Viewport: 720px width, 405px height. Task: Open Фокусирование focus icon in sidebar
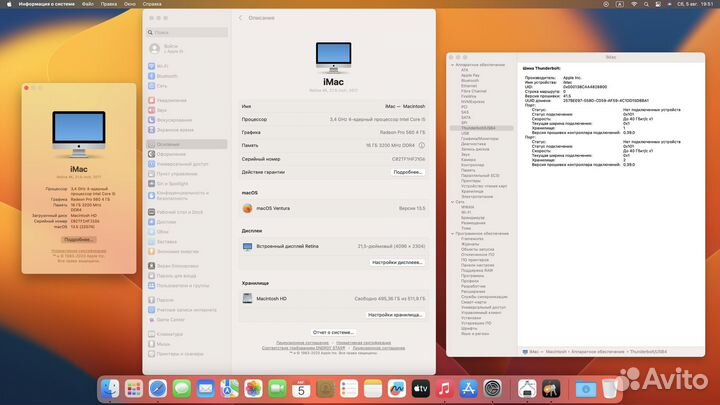click(x=152, y=120)
